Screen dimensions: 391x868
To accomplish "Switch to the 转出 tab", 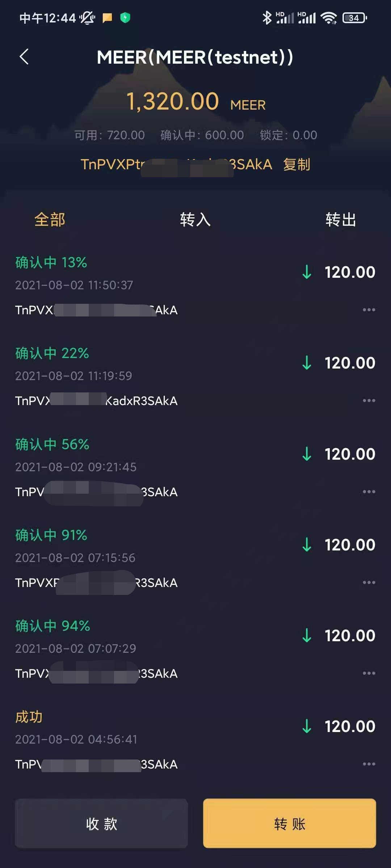I will click(341, 220).
